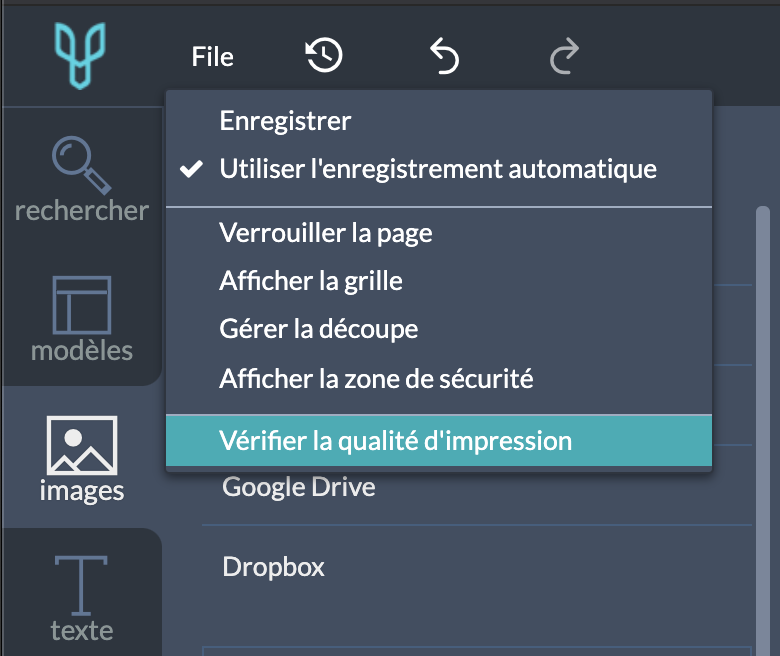
Task: Click the images label text
Action: (82, 491)
